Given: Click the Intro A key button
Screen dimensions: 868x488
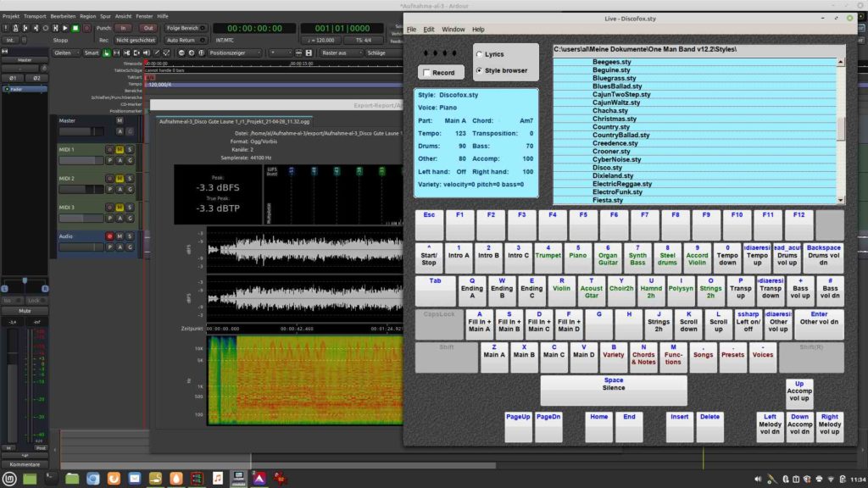Looking at the screenshot, I should 459,258.
